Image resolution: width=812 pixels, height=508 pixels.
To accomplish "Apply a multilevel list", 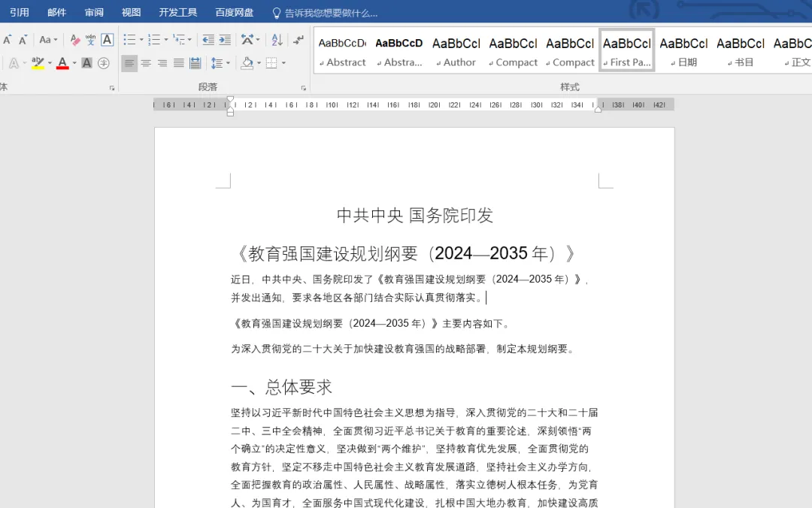I will click(179, 40).
